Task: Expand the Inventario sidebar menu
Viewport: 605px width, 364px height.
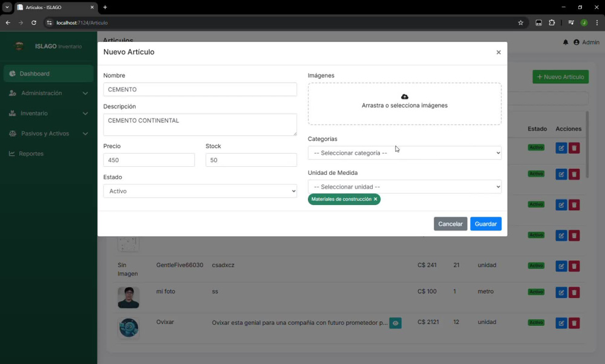Action: (48, 113)
